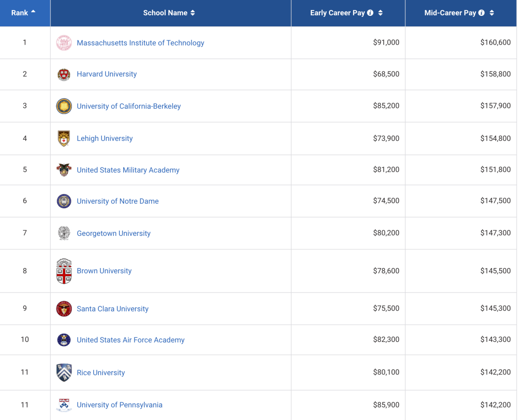Click the Rice University shield icon
This screenshot has width=518, height=420.
coord(64,373)
